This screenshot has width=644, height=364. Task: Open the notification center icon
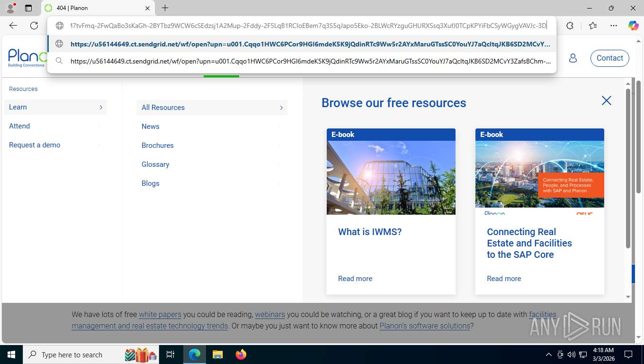click(628, 355)
